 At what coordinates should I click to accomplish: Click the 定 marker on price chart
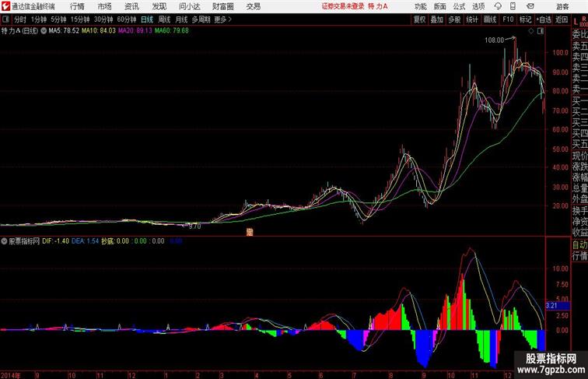[250, 232]
